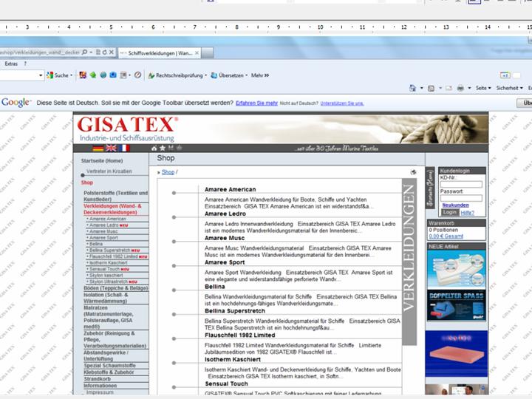Screen dimensions: 532x399
Task: Open the Extras menu
Action: [x=12, y=64]
